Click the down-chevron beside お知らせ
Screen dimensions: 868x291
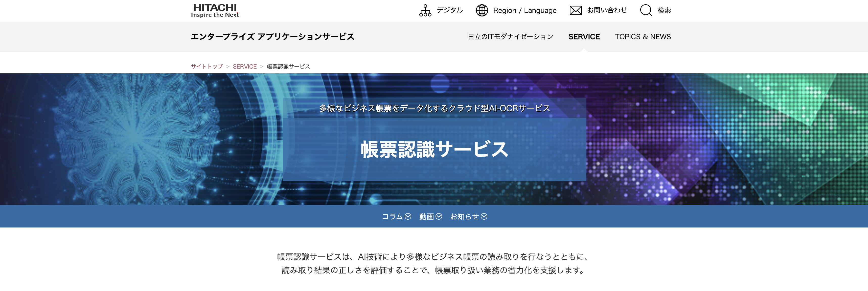point(484,217)
